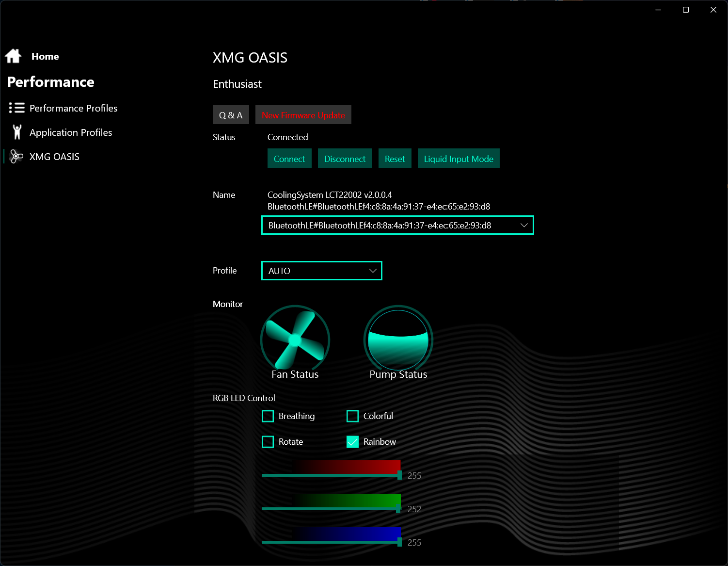Image resolution: width=728 pixels, height=566 pixels.
Task: Open the Performance Profiles menu item
Action: [73, 108]
